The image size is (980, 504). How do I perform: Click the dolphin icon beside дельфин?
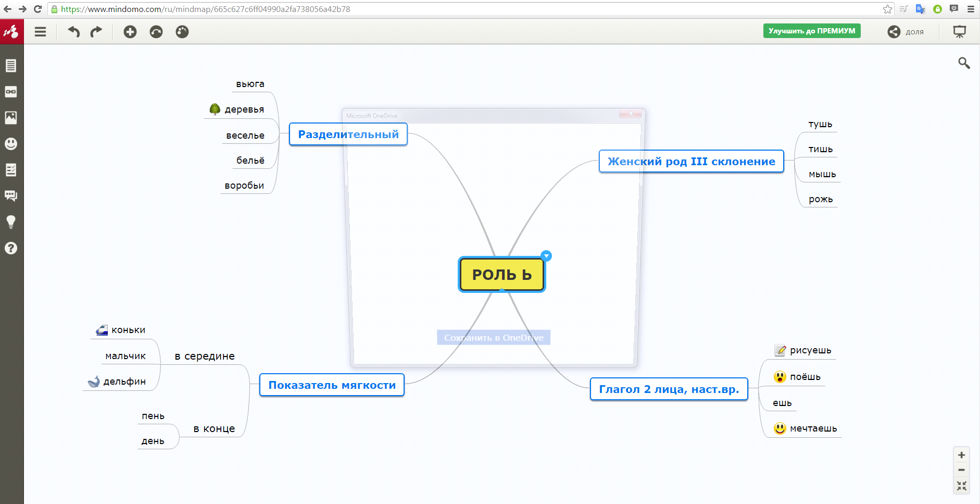94,382
